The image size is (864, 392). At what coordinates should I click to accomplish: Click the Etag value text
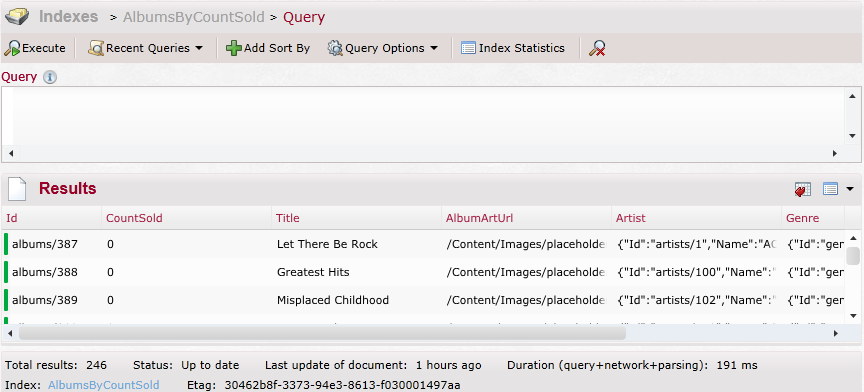(342, 385)
